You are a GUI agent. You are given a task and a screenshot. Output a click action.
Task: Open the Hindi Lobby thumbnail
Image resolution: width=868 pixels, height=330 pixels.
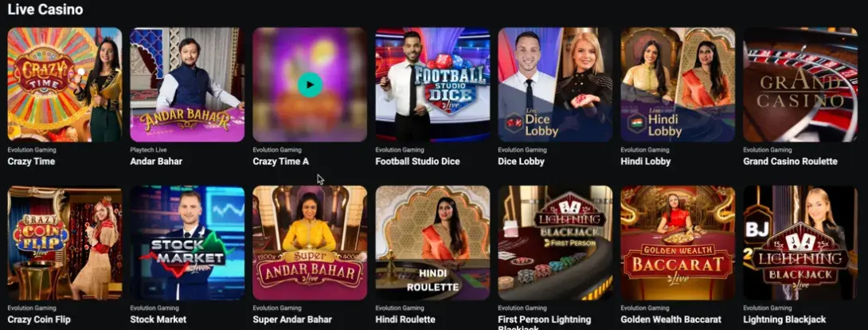pyautogui.click(x=678, y=84)
